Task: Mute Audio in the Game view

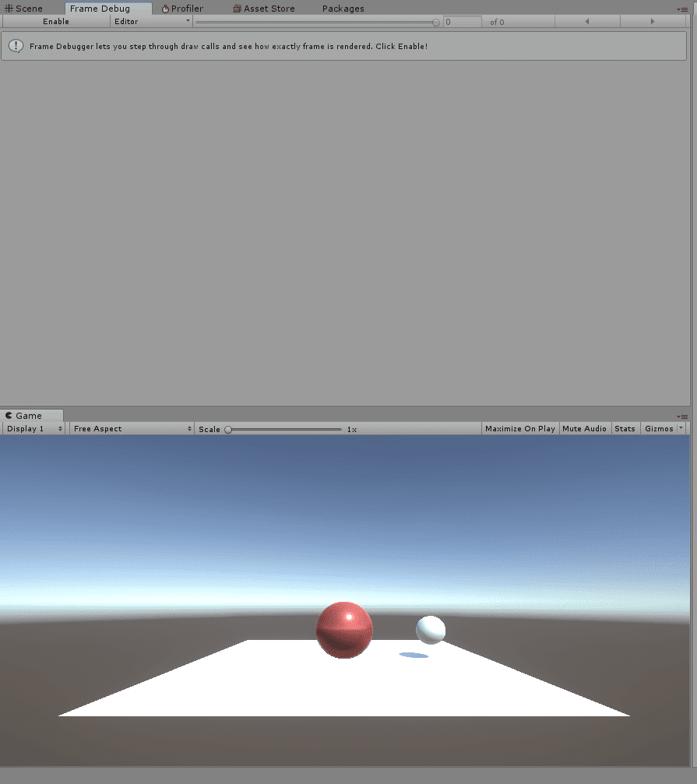Action: pos(584,428)
